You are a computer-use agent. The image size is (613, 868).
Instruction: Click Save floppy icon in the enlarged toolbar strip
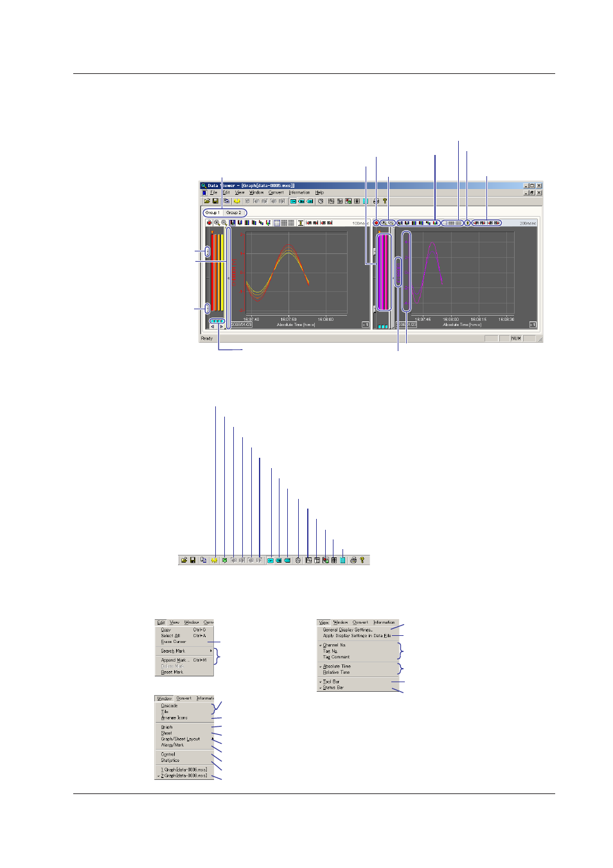tap(192, 560)
